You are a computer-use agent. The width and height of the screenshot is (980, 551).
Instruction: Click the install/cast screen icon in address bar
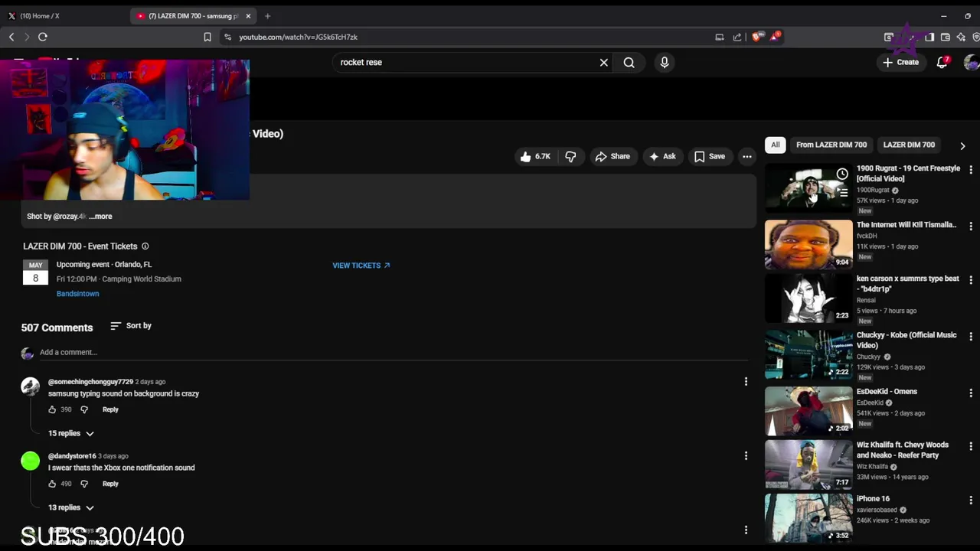coord(720,37)
